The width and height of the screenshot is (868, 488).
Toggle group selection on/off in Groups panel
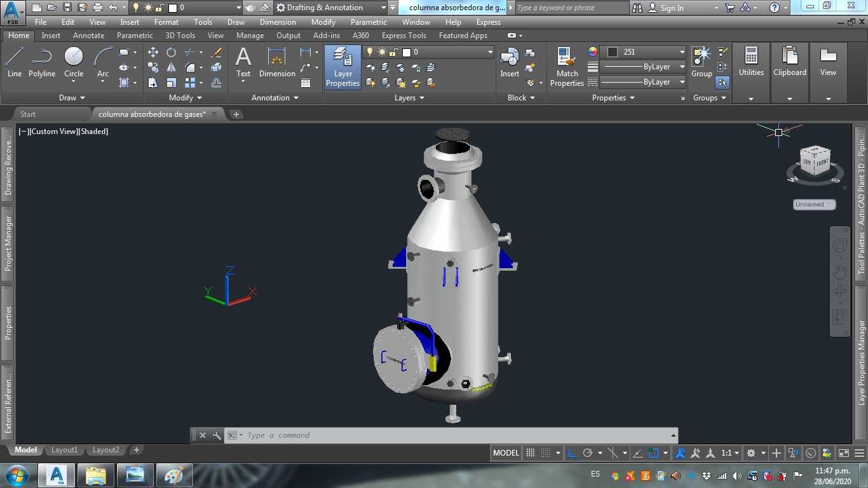click(x=722, y=83)
